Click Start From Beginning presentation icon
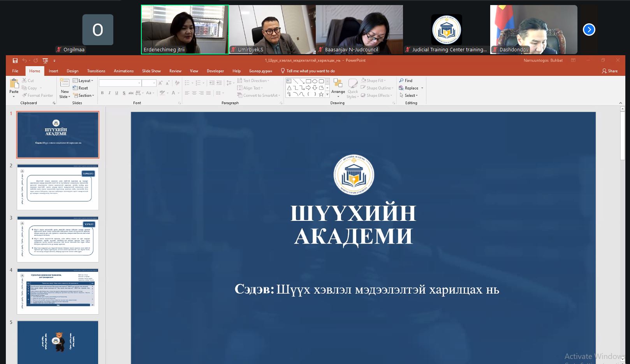 click(45, 61)
